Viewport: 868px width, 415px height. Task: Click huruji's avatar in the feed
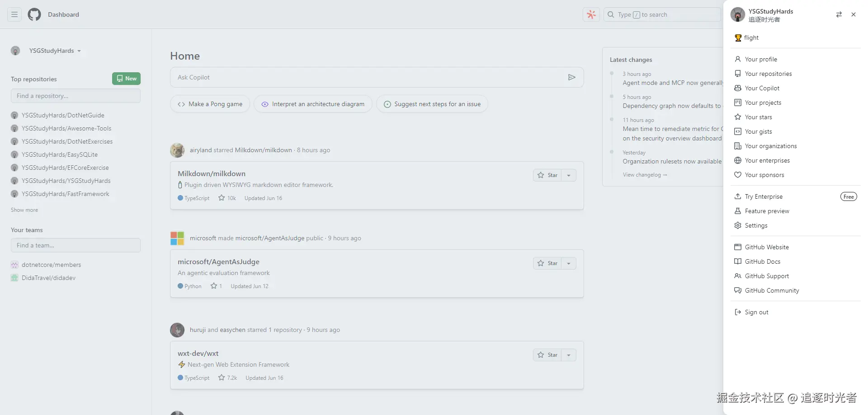pyautogui.click(x=177, y=330)
